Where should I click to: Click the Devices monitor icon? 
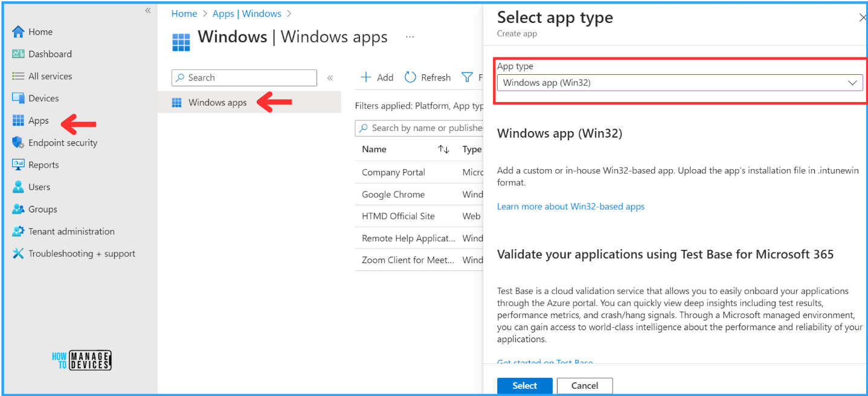18,98
